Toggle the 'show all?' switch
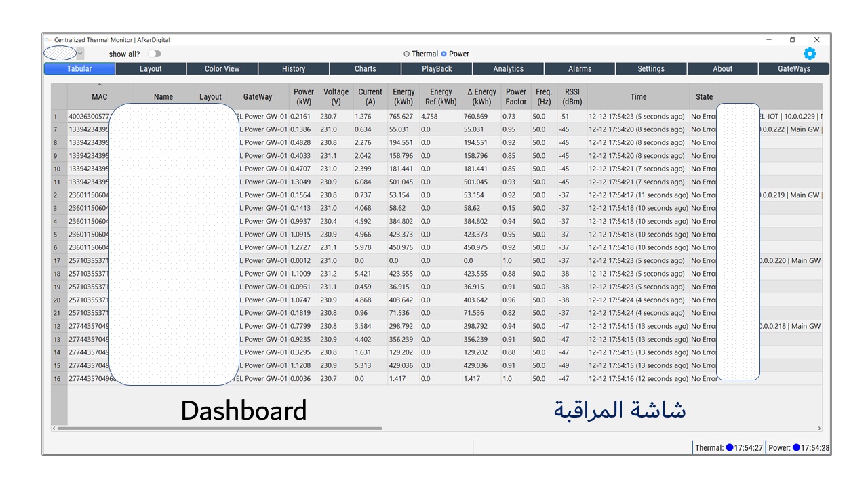Viewport: 868px width, 488px height. (x=155, y=54)
